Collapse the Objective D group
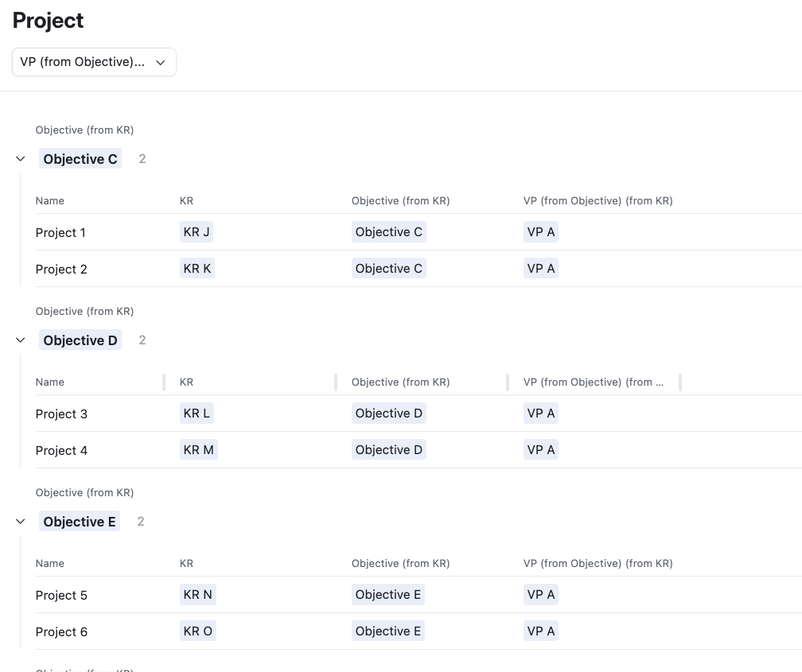Screen dimensions: 802x672 21,340
